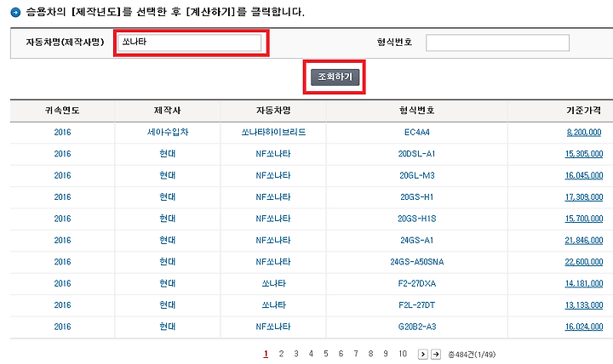Click 현대 in the 20GL-M3 row

click(x=168, y=176)
